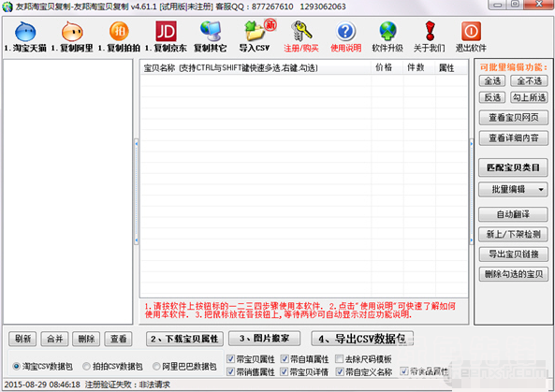Open 关于我们 exclamation icon
This screenshot has width=555, height=392.
pyautogui.click(x=430, y=32)
